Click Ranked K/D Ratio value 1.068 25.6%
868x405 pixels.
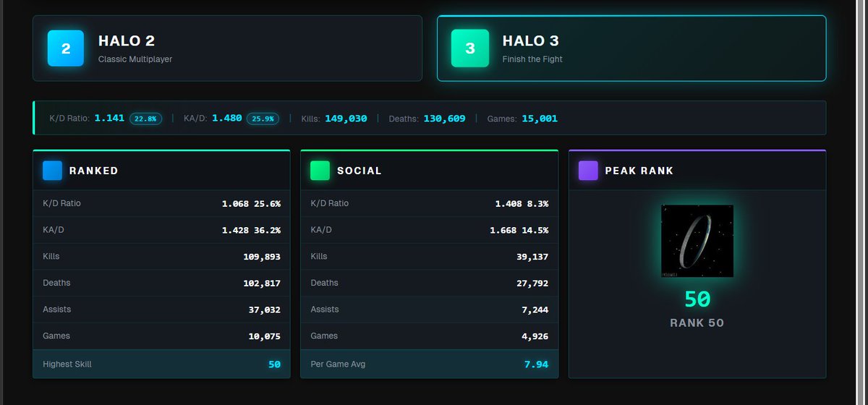[251, 204]
